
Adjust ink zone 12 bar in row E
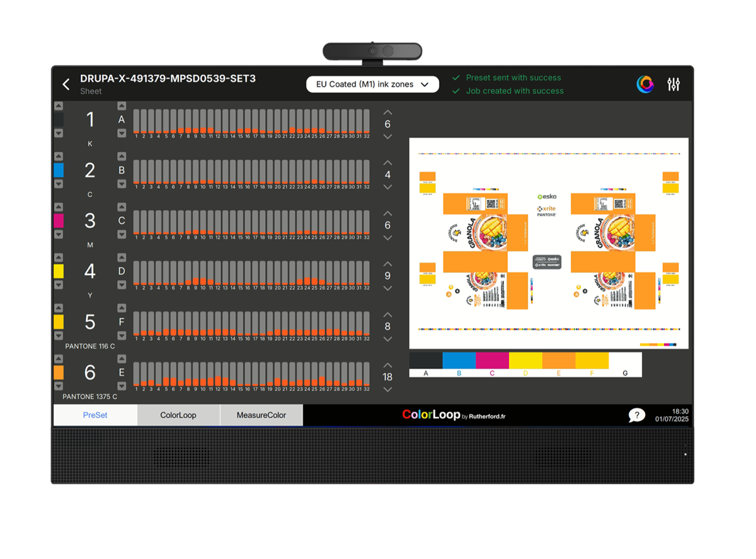(x=218, y=374)
